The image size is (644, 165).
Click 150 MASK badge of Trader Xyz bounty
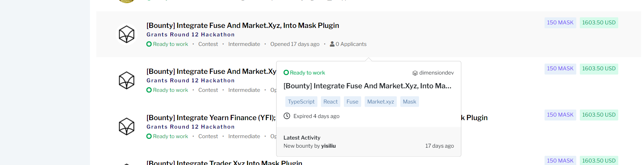click(x=560, y=160)
